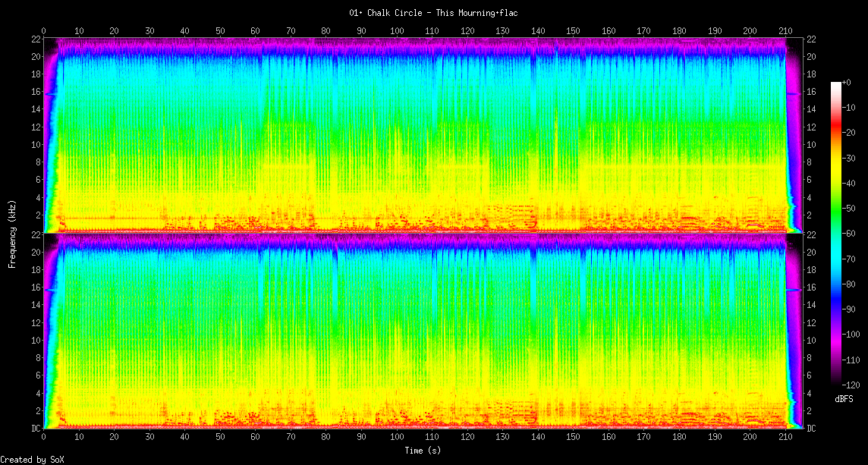The height and width of the screenshot is (465, 868).
Task: Select the 0 second mark on the bottom time axis
Action: (43, 438)
